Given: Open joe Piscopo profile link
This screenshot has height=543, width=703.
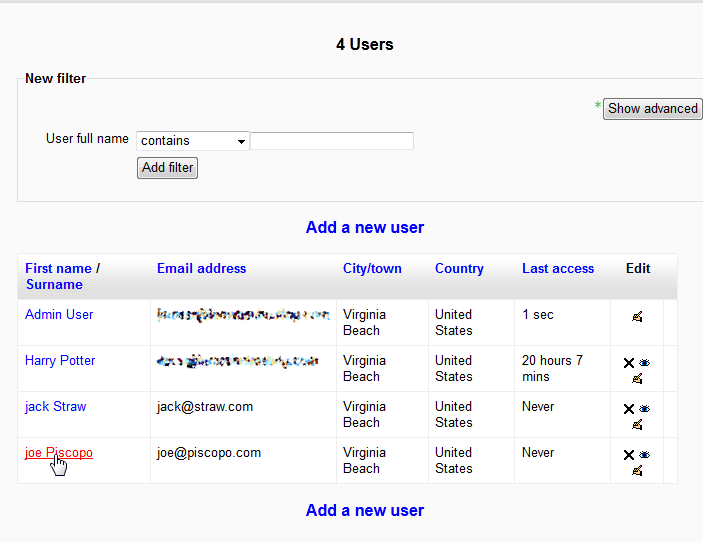Looking at the screenshot, I should pos(59,452).
